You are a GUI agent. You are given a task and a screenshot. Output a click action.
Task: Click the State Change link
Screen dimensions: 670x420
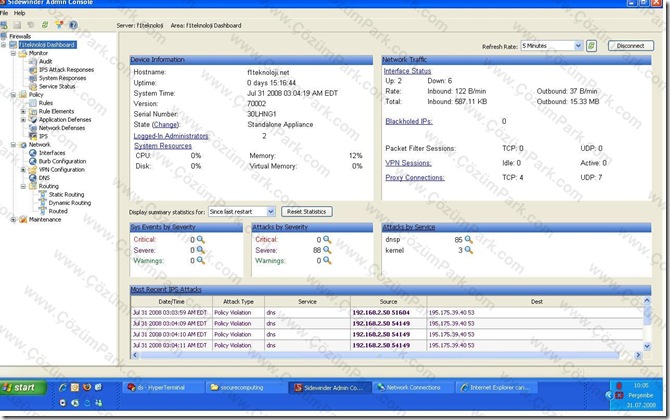tap(166, 124)
